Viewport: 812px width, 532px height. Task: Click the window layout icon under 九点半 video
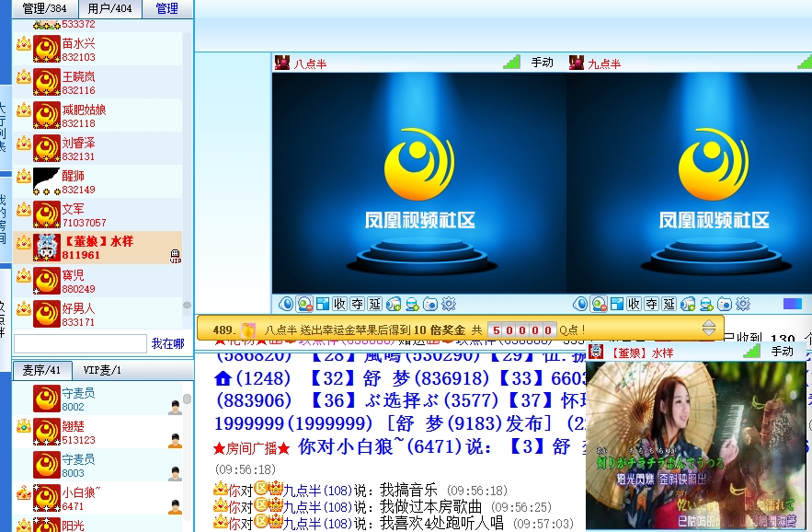(617, 304)
